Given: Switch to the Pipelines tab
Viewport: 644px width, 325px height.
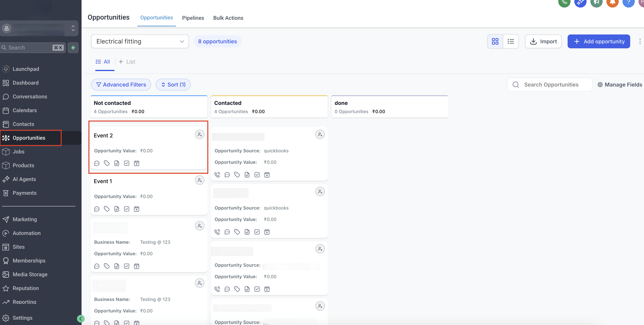Looking at the screenshot, I should point(193,18).
